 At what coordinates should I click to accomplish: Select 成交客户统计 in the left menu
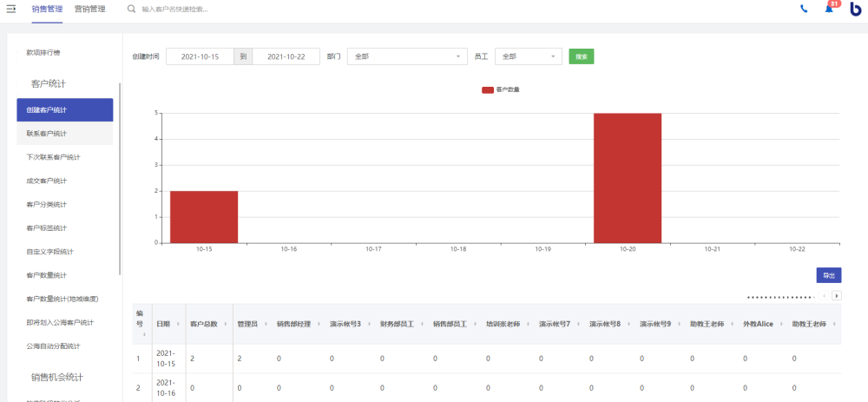click(47, 181)
